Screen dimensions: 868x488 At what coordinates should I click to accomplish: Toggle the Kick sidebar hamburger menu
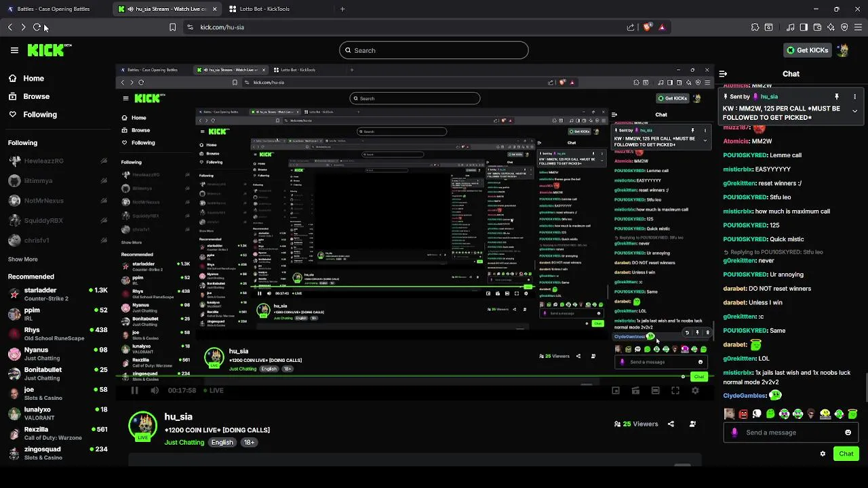(x=14, y=50)
